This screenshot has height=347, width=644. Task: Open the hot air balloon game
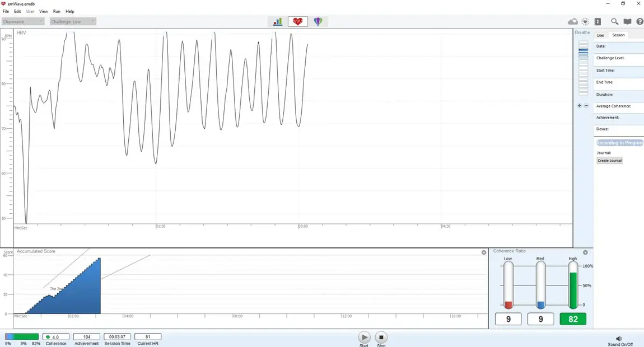click(318, 21)
